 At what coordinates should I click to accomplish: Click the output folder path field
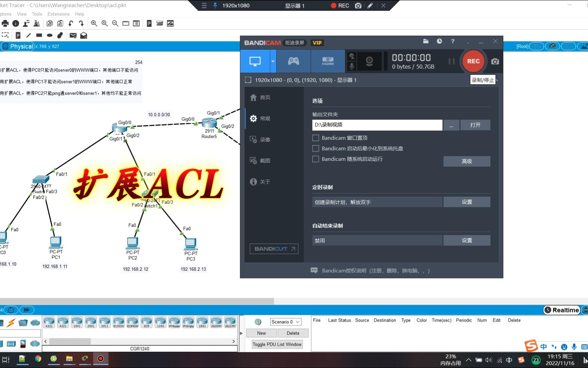377,125
